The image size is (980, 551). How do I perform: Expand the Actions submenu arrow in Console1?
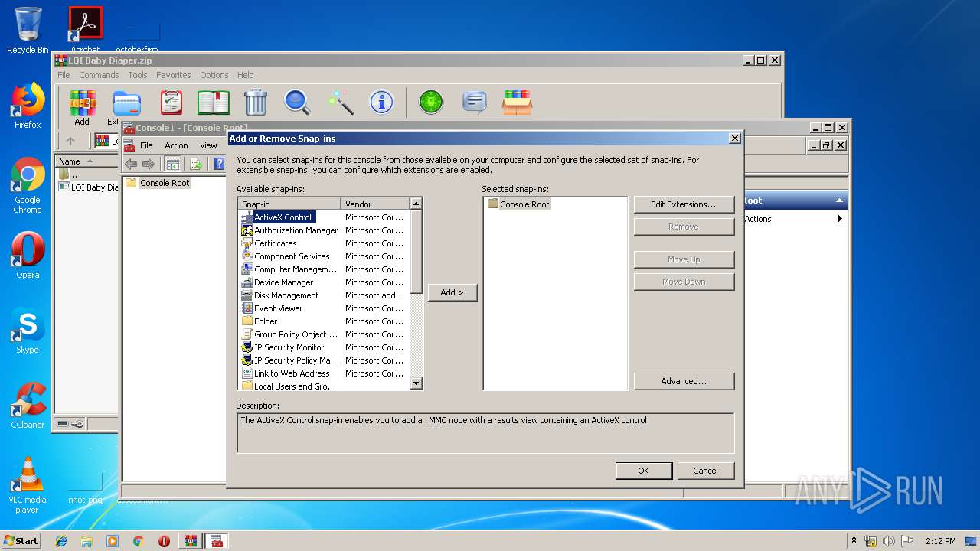tap(840, 219)
